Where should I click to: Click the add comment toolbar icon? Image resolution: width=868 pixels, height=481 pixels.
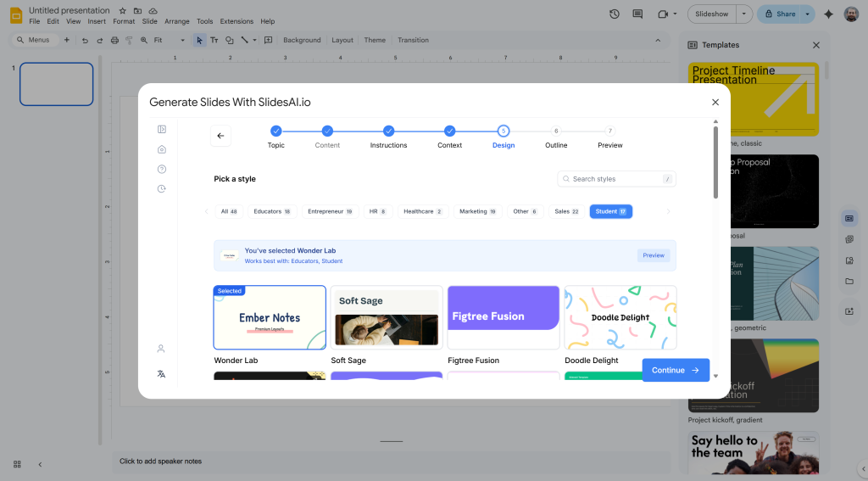coord(269,40)
